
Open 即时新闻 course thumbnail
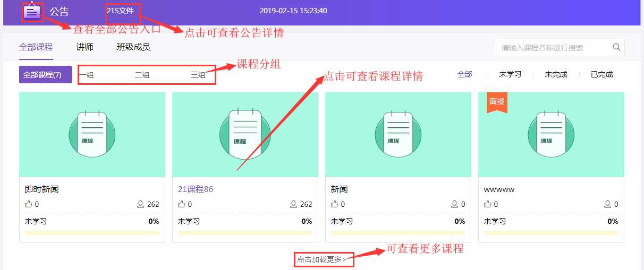click(92, 135)
